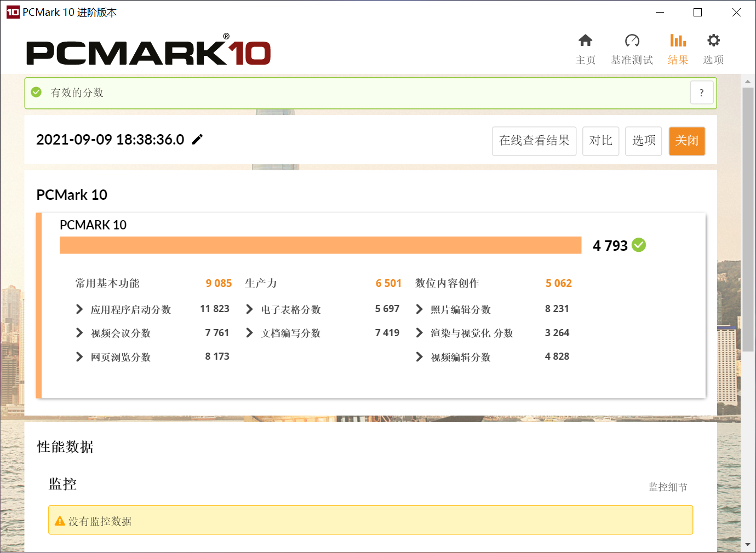Click the scrollbar down arrow
Viewport: 756px width, 553px height.
748,545
